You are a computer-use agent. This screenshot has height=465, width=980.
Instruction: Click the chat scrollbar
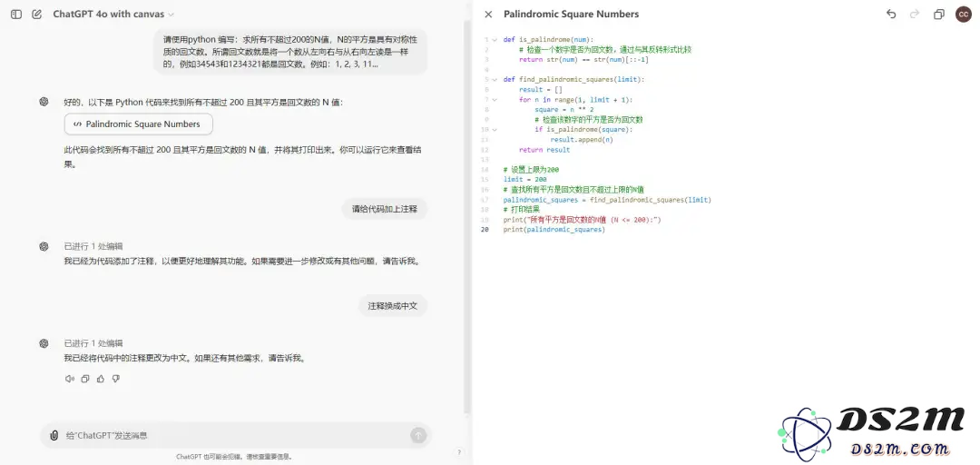tap(467, 216)
